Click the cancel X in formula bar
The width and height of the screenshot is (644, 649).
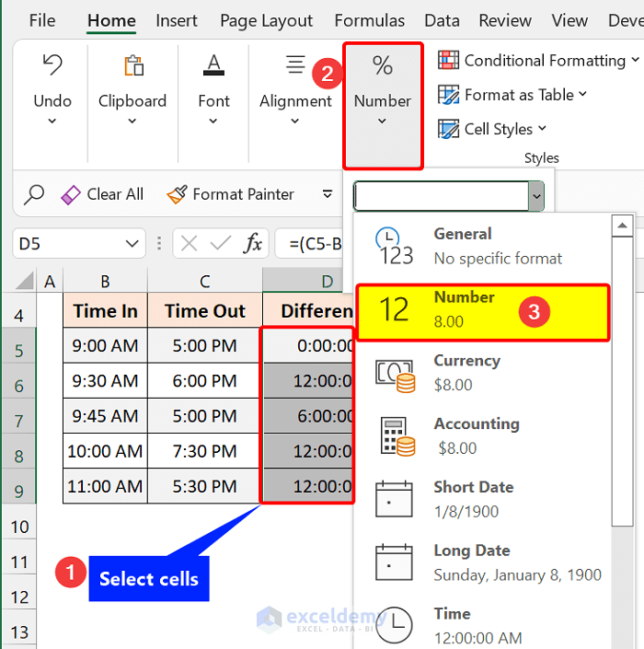coord(189,243)
